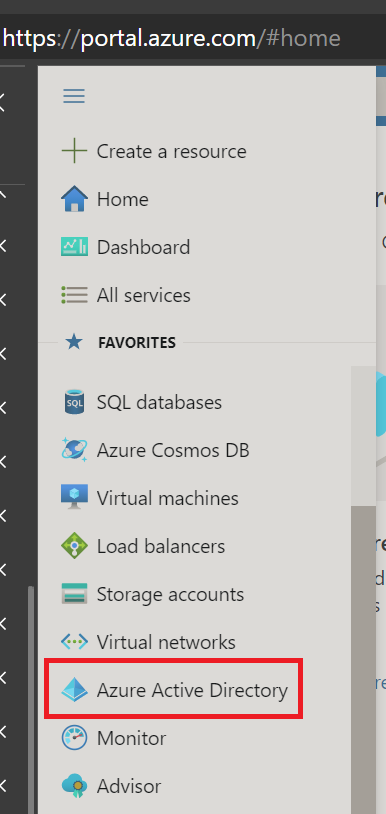Click the Virtual machines monitor icon
Screen dimensions: 386x814
pyautogui.click(x=74, y=498)
